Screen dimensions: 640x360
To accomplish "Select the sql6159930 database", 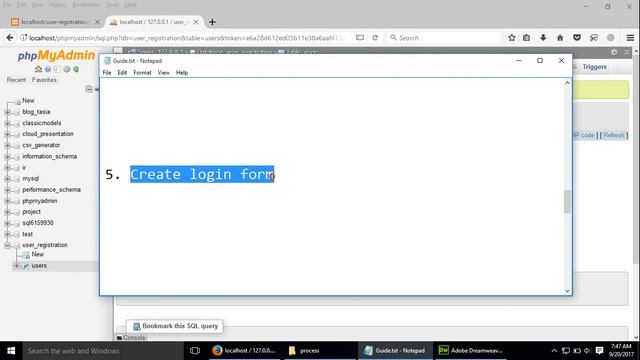I will tap(38, 223).
